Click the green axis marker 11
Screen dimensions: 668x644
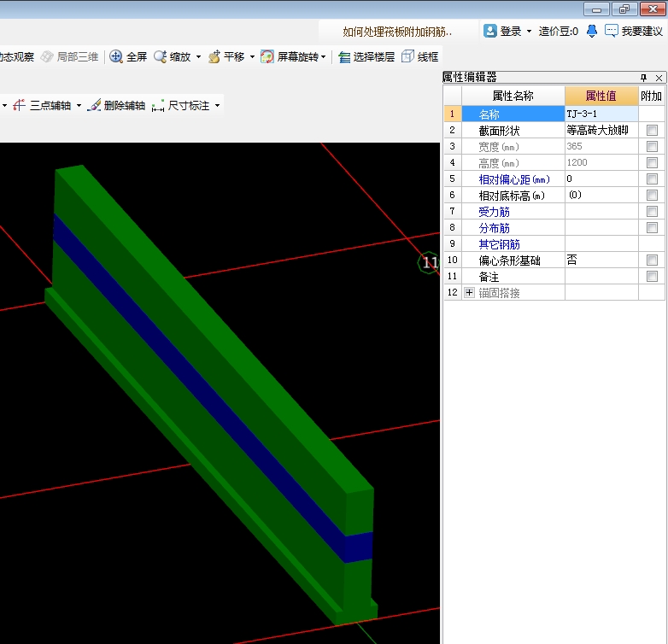pyautogui.click(x=429, y=263)
